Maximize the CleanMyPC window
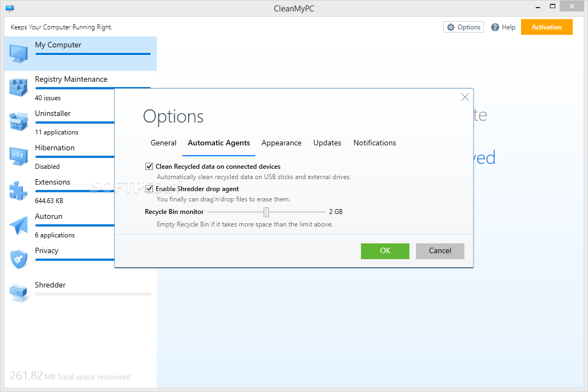Image resolution: width=588 pixels, height=392 pixels. pos(553,6)
